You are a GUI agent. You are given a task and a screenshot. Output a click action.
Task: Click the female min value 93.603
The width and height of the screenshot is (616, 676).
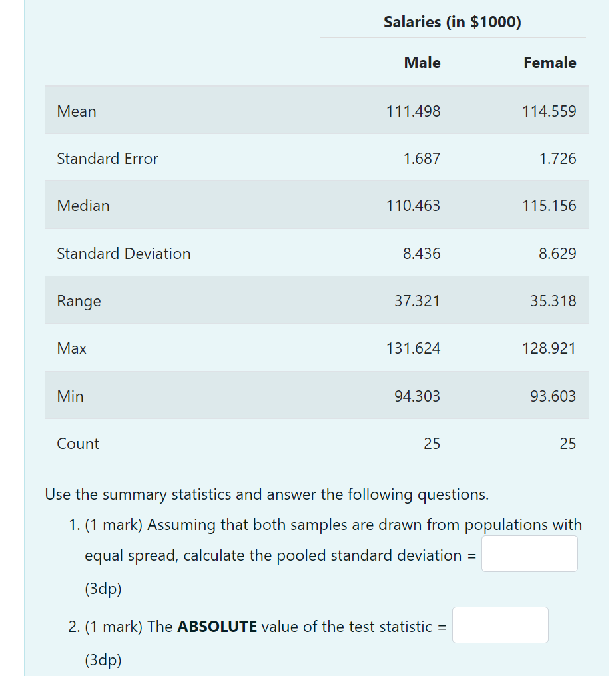click(549, 396)
